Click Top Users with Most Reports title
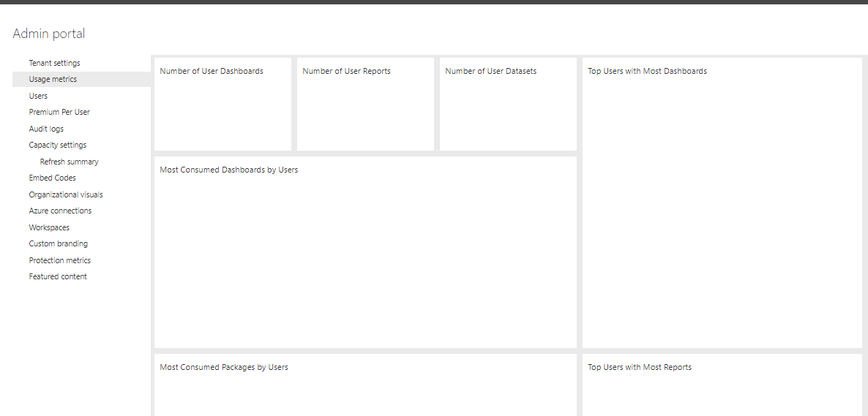 click(x=640, y=367)
